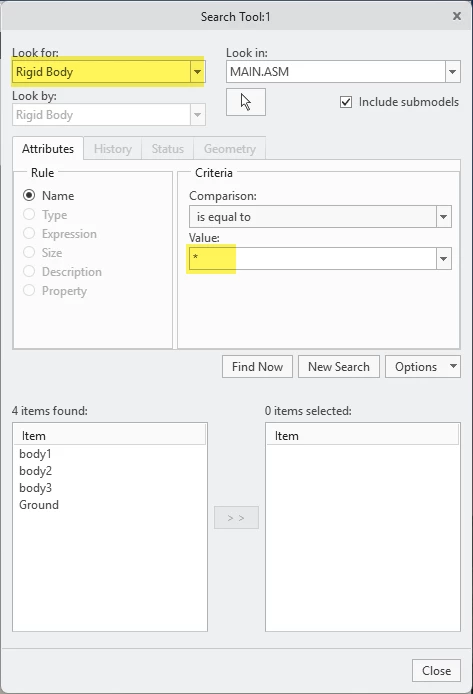This screenshot has width=473, height=694.
Task: Switch to the Attributes tab
Action: [48, 148]
